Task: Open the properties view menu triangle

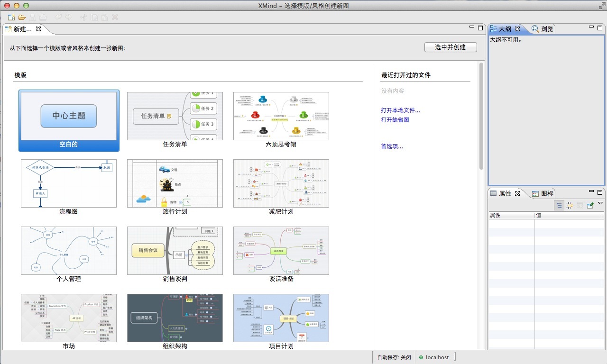Action: point(600,203)
